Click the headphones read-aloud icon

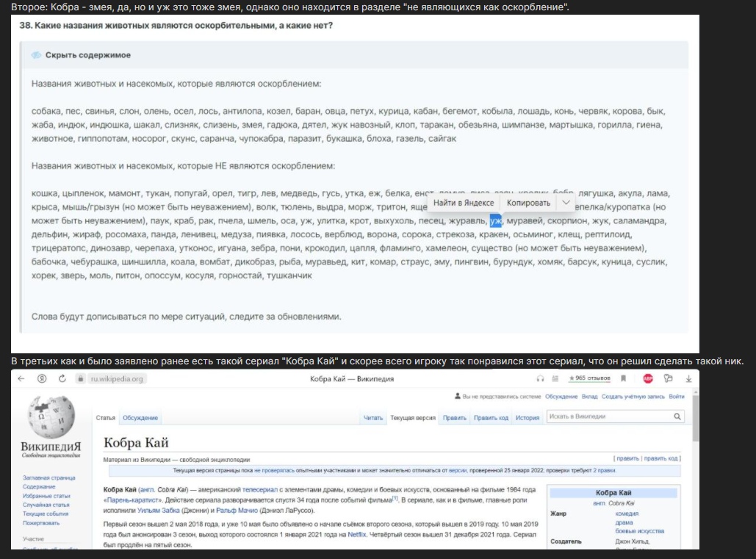pos(541,379)
